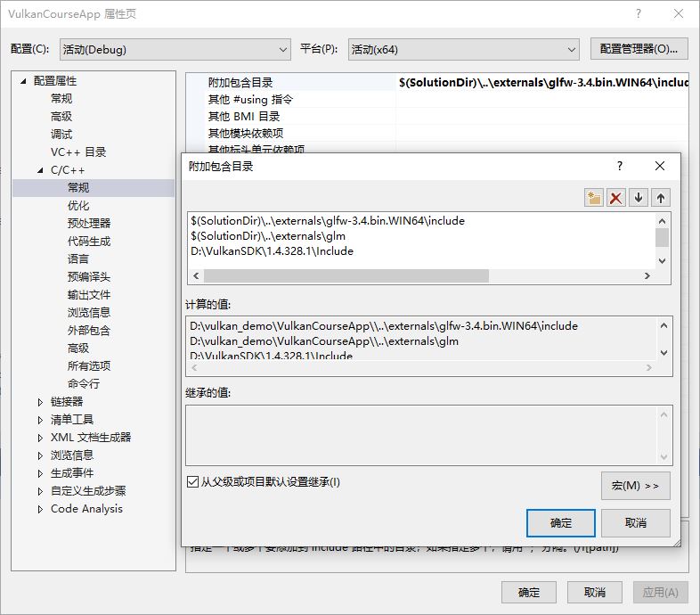Expand the Code Analysis tree node
Viewport: 700px width, 615px height.
pyautogui.click(x=40, y=509)
